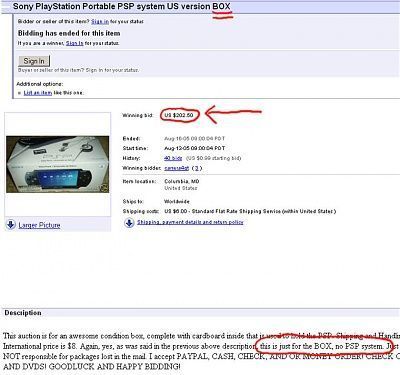This screenshot has width=400, height=375.
Task: Click Sign in link for bidder status
Action: 100,22
